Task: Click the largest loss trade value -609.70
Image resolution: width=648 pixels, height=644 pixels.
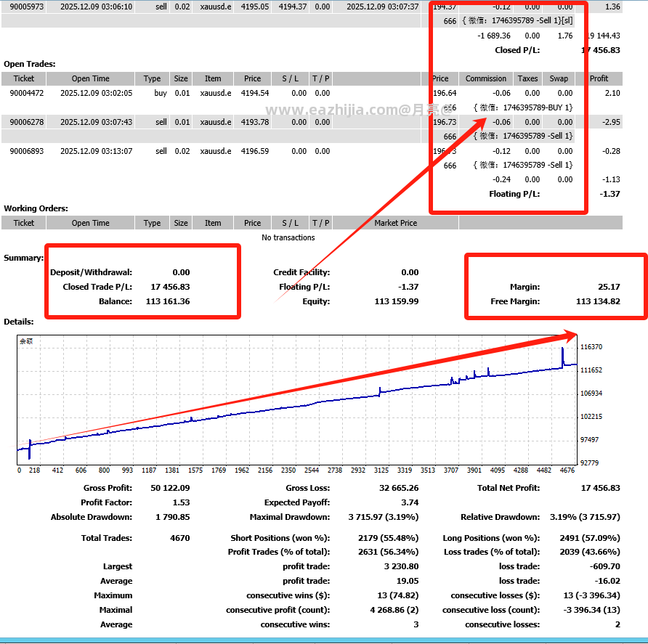Action: coord(604,566)
